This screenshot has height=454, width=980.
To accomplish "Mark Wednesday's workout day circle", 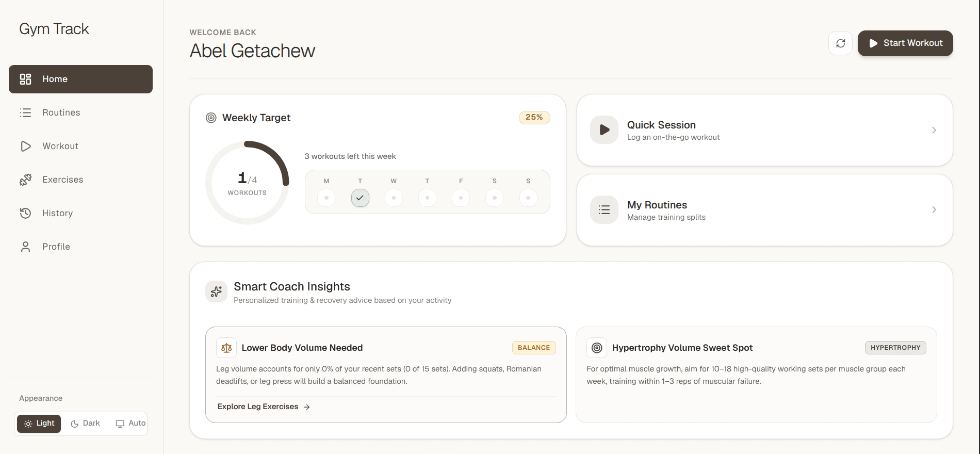I will pyautogui.click(x=394, y=198).
